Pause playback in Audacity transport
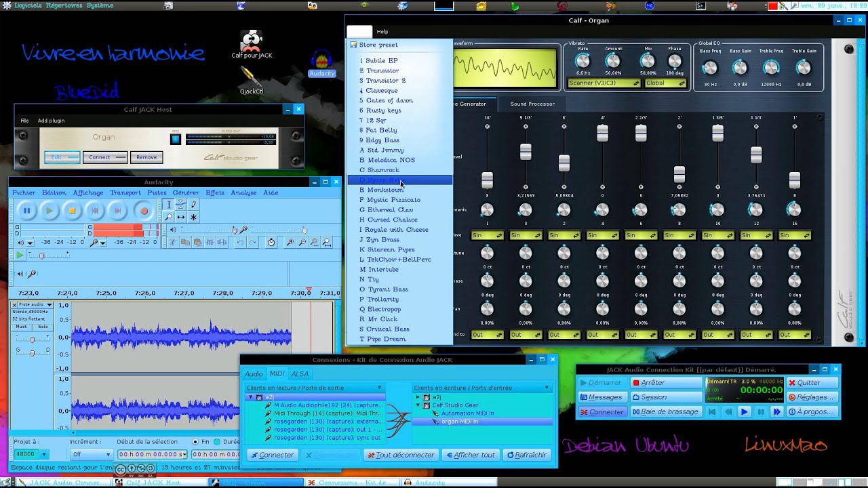 [26, 211]
